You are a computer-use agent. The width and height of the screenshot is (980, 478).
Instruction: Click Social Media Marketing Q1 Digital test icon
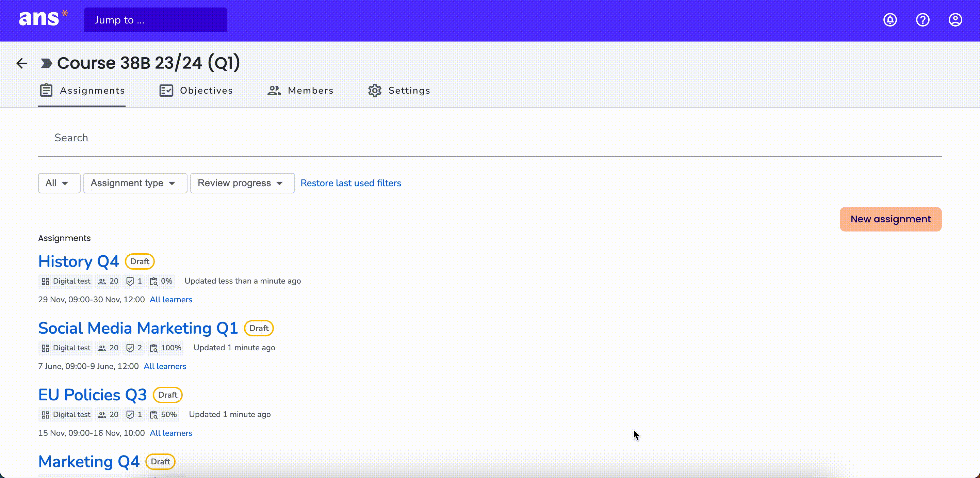pos(46,348)
